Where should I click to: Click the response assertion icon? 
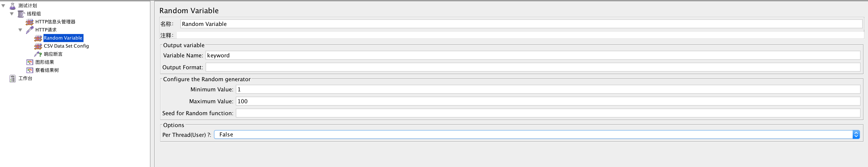click(38, 54)
